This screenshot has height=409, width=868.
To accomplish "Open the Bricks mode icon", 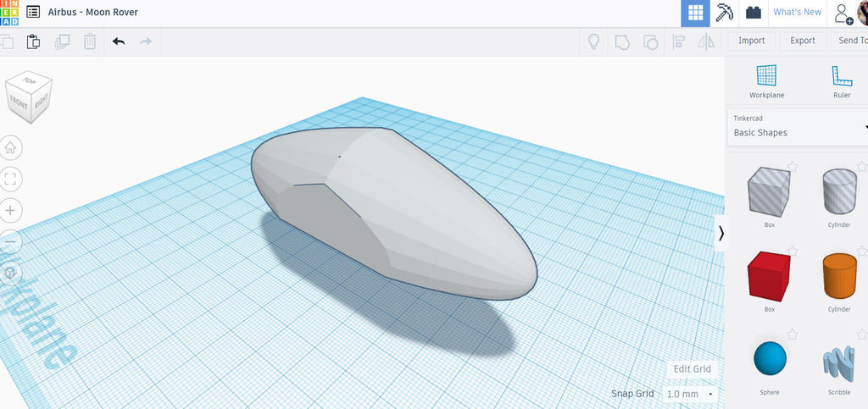I will pyautogui.click(x=753, y=13).
